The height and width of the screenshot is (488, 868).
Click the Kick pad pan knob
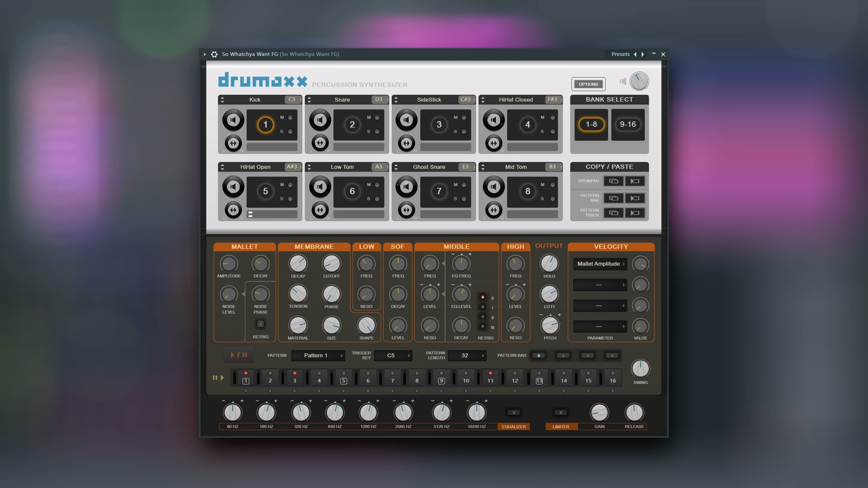click(x=233, y=143)
